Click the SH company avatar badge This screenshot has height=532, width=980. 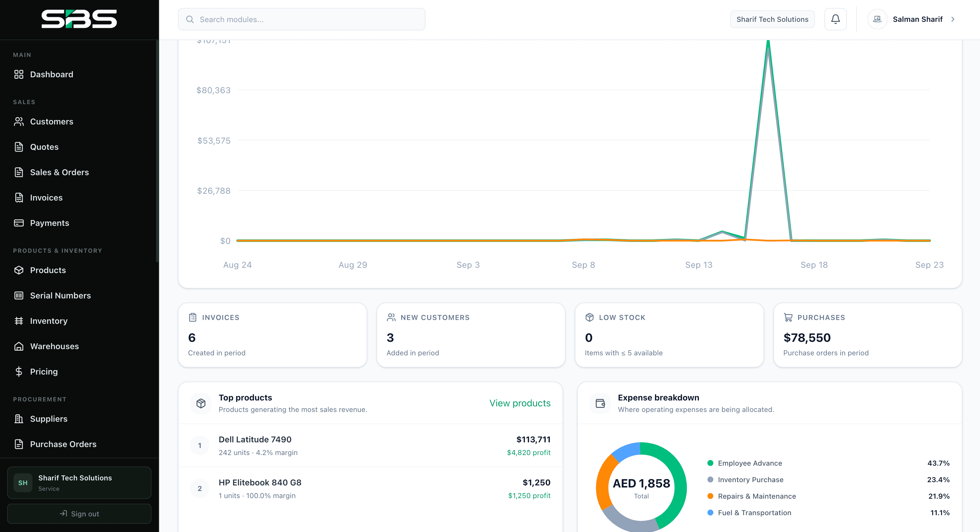[23, 482]
